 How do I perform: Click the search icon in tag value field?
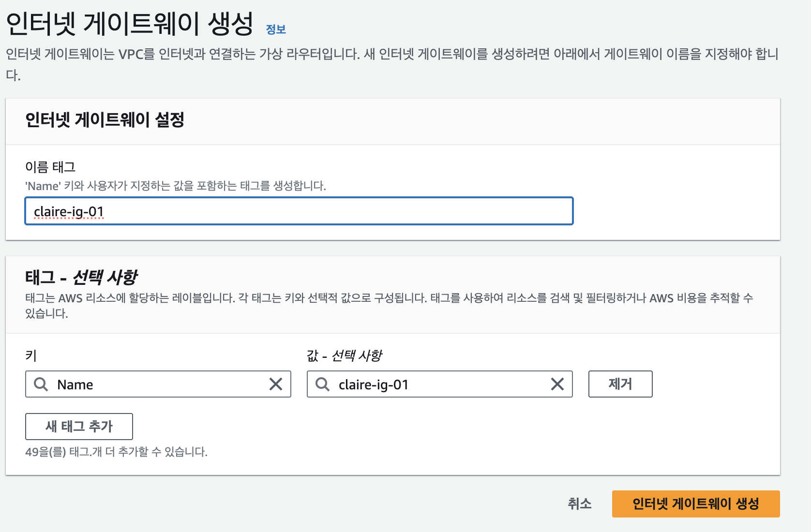(x=323, y=384)
